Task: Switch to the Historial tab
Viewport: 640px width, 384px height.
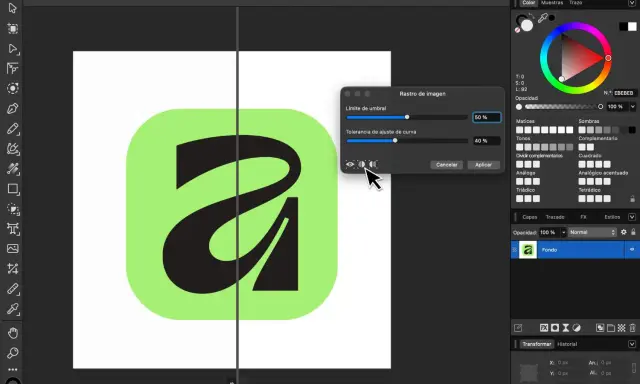Action: (567, 344)
